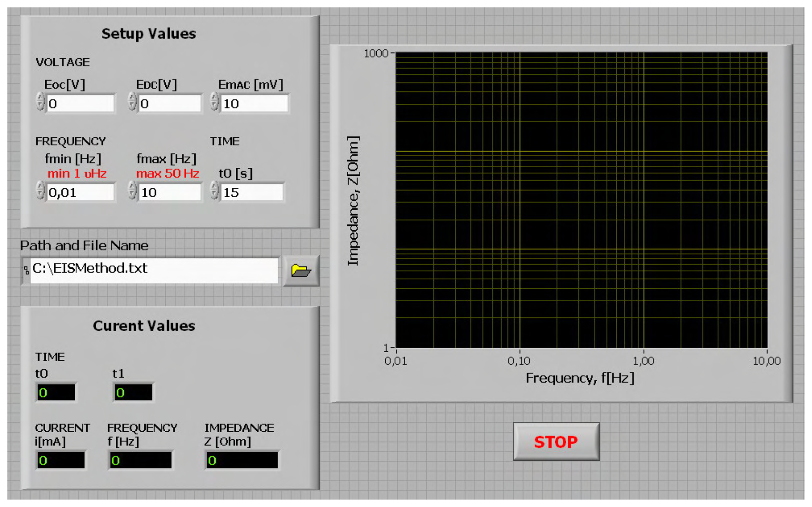
Task: Select the path input showing C:\EISMethod.txt
Action: (152, 270)
